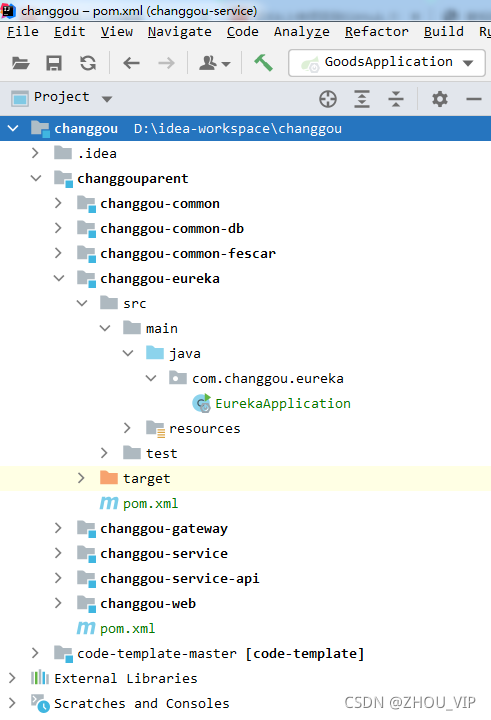
Task: Expand the changgou-service module
Action: 58,553
